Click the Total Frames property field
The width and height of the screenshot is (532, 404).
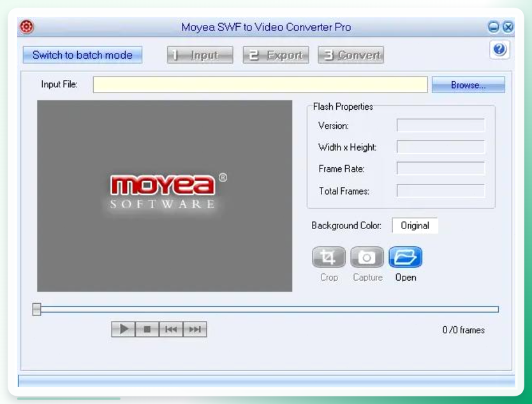pos(441,191)
